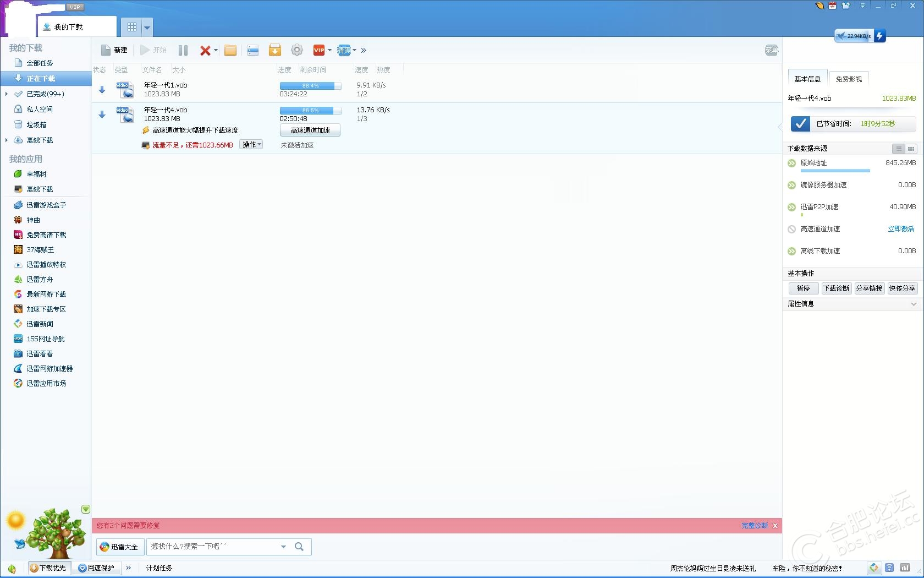The height and width of the screenshot is (578, 924).
Task: Toggle the 已节省时间 checkmark box
Action: pos(800,124)
